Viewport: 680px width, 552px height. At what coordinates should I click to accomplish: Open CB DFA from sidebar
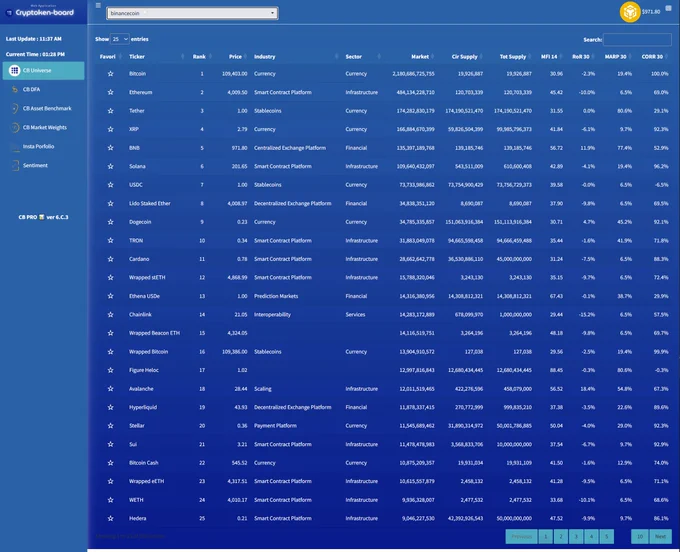[x=31, y=89]
